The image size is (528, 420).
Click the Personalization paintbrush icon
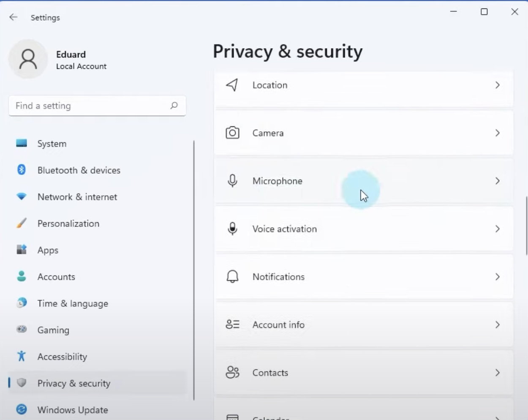pyautogui.click(x=22, y=223)
